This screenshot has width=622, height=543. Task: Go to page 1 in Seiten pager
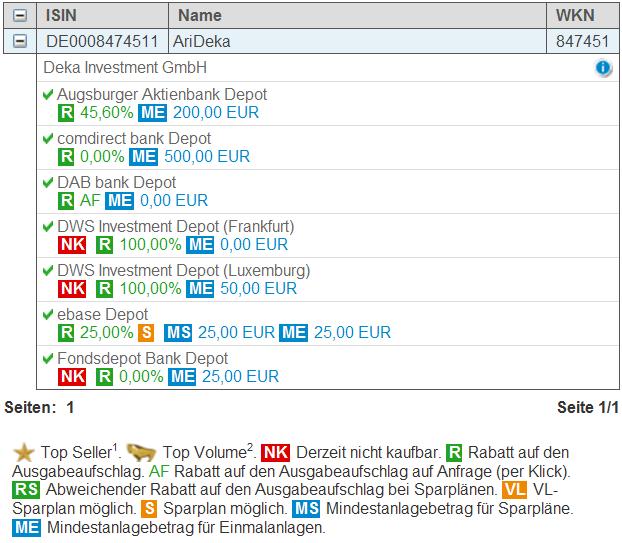point(70,408)
